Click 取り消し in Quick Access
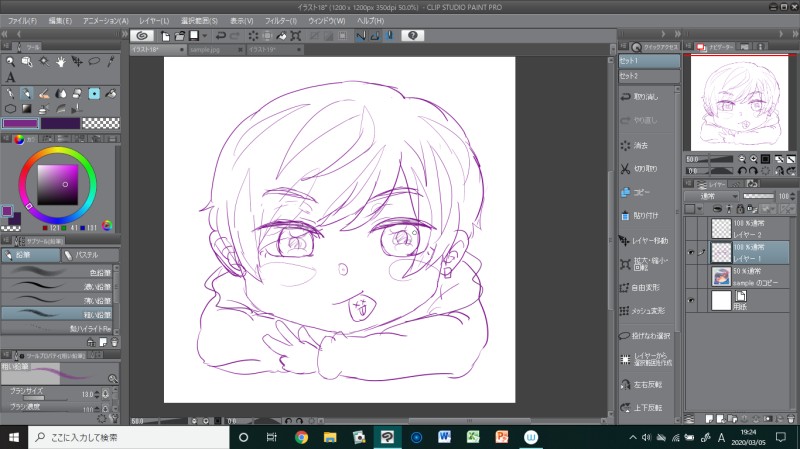 [x=646, y=96]
